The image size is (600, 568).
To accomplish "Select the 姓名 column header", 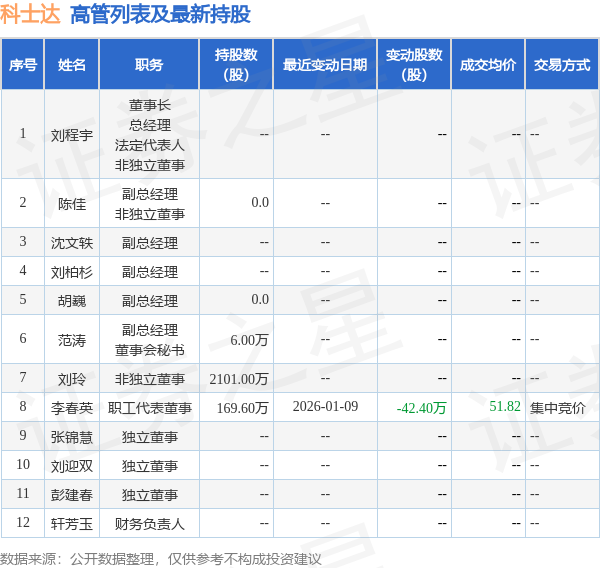I will [x=72, y=65].
